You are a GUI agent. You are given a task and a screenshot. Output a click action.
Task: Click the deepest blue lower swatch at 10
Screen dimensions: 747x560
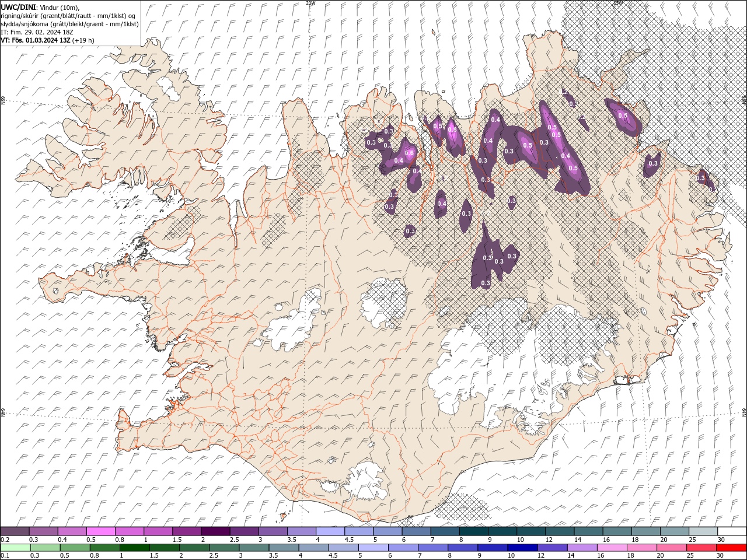point(523,548)
